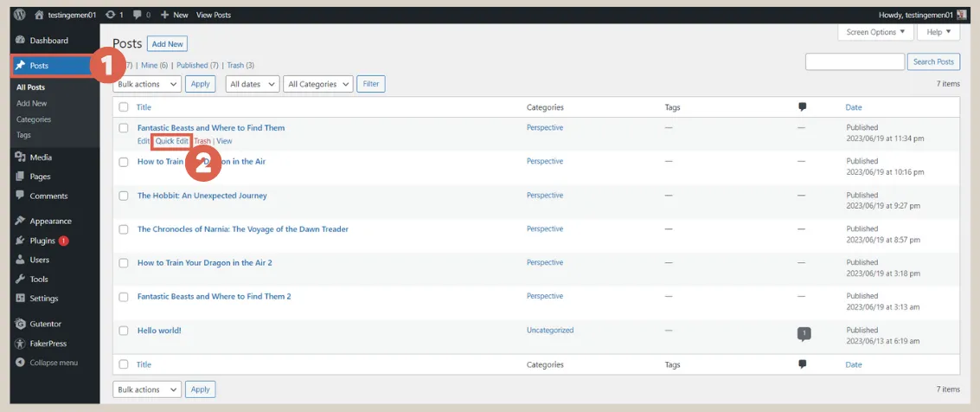Click the Search Posts button
Image resolution: width=980 pixels, height=412 pixels.
[933, 61]
